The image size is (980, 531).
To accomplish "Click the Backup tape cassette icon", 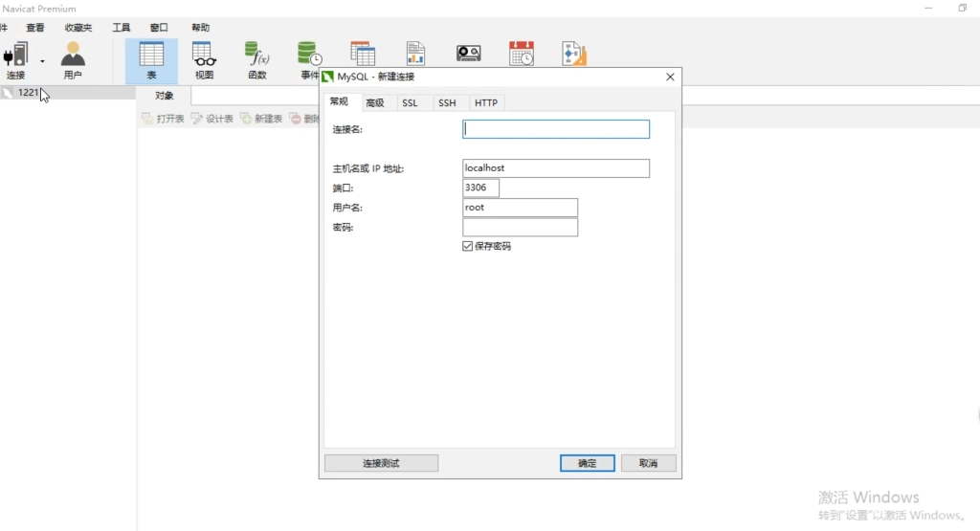I will [468, 54].
